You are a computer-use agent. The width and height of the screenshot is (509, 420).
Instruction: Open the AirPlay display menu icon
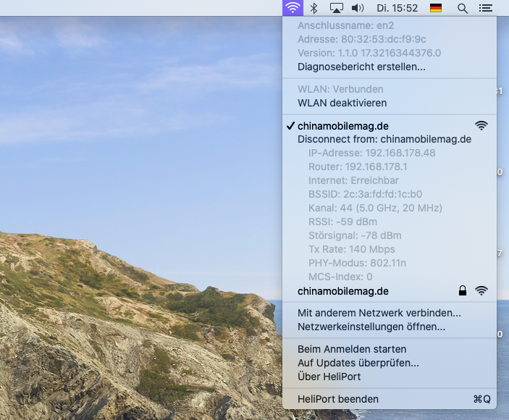point(336,8)
